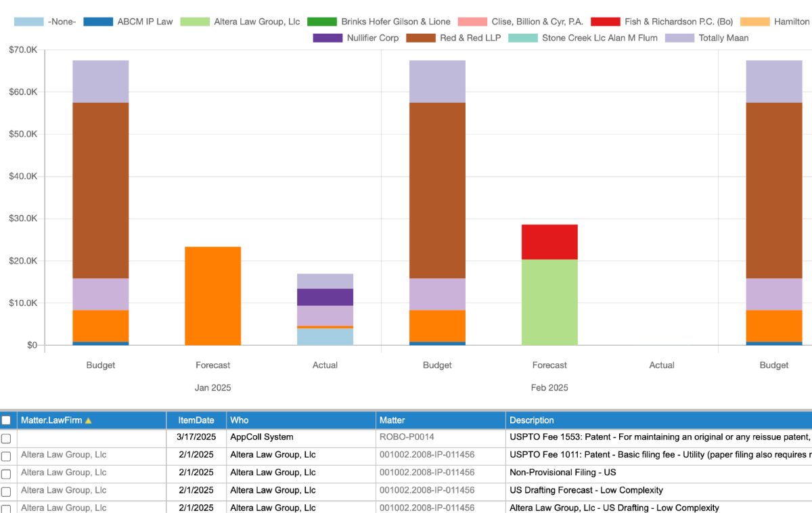
Task: Click the Brinks Hofer Gilson & Lione legend label
Action: (x=396, y=22)
